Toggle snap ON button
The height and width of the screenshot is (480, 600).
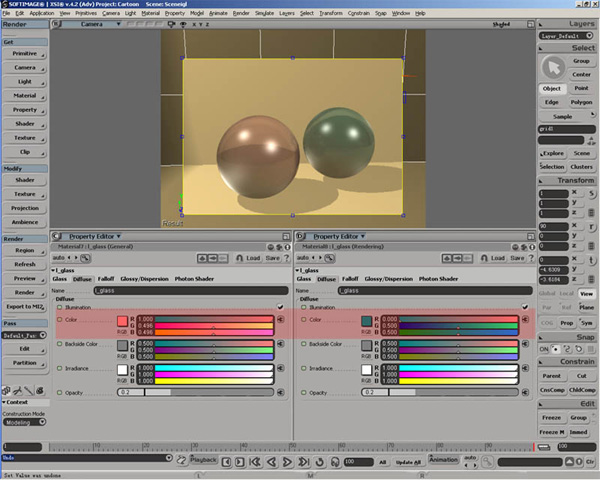[x=544, y=349]
